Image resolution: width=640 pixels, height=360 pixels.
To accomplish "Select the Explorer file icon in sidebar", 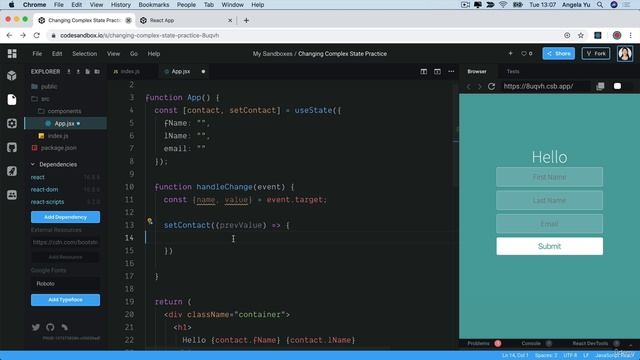I will click(x=12, y=100).
